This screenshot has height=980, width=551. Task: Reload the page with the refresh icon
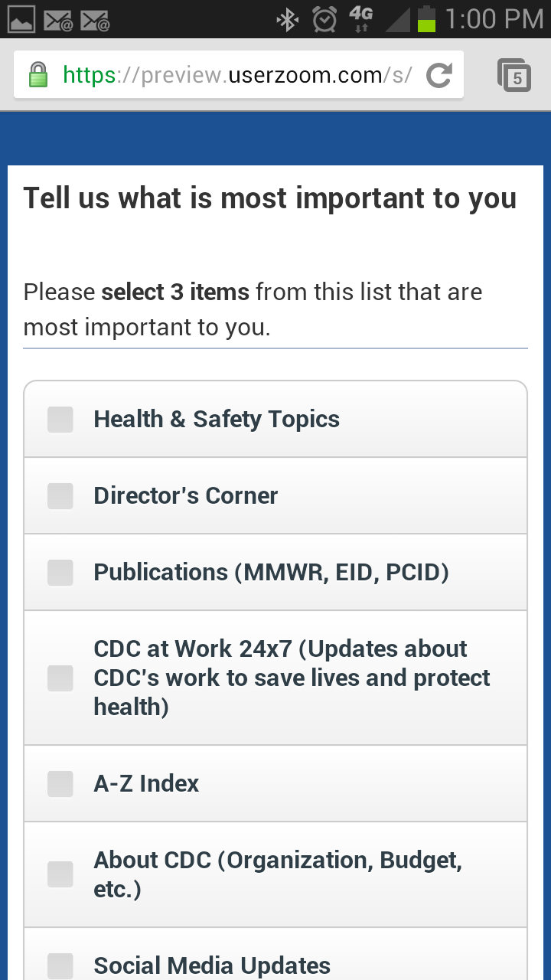click(439, 75)
